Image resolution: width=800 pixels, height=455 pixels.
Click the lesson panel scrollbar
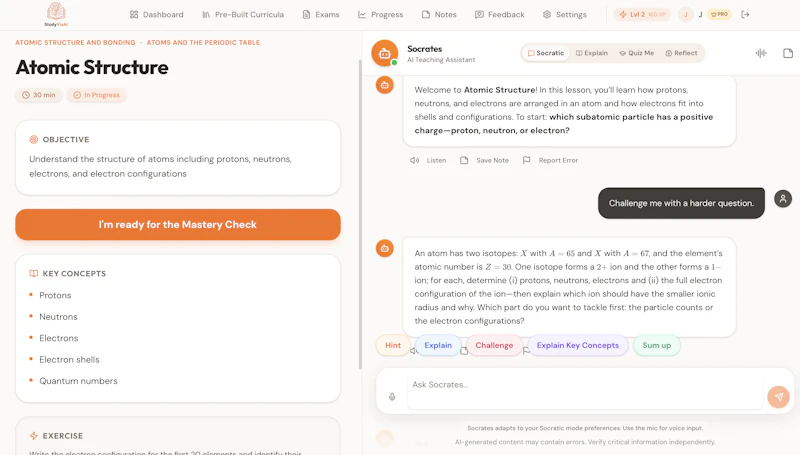tap(360, 214)
